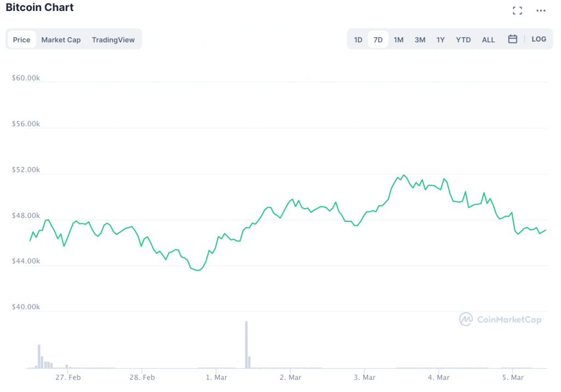Set chart range to 1Y
561x392 pixels.
[x=440, y=39]
